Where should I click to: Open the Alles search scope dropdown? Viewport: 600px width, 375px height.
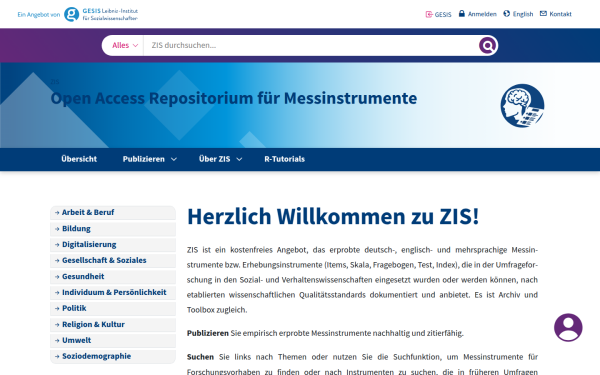(125, 46)
